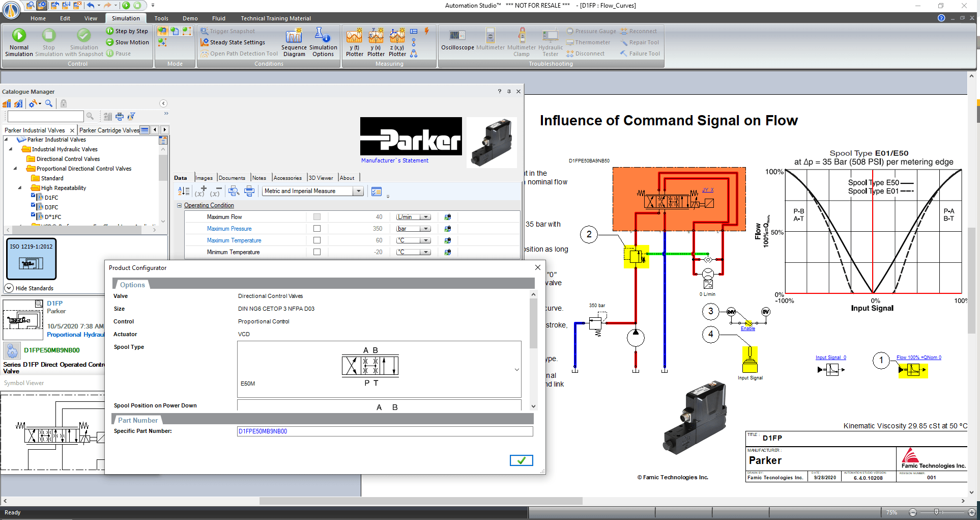Confirm the Product Configurator with green checkmark
This screenshot has width=980, height=520.
click(521, 460)
